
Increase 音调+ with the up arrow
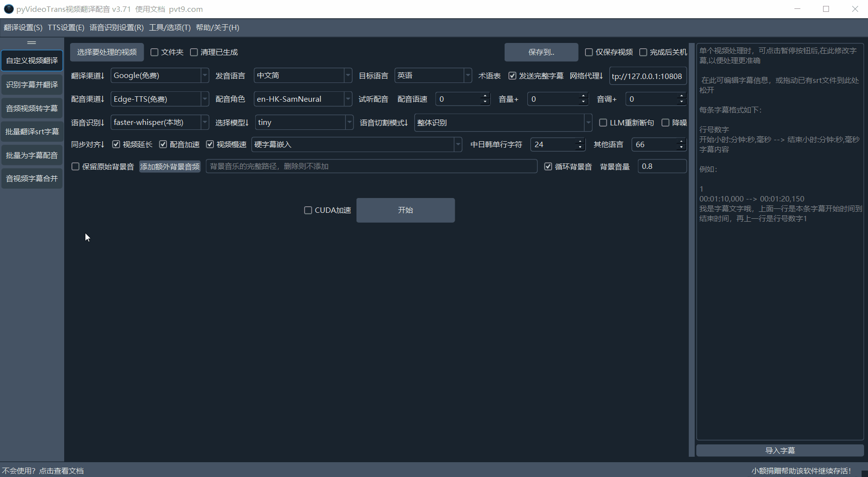coord(681,96)
